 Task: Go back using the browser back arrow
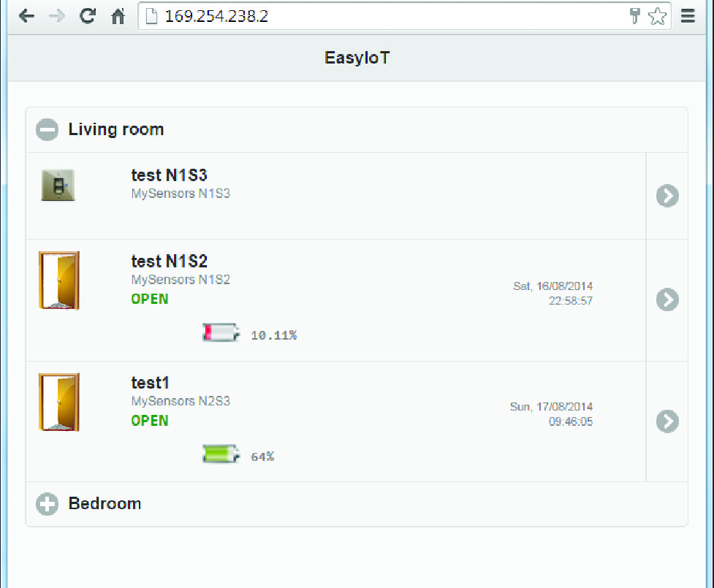pos(26,16)
